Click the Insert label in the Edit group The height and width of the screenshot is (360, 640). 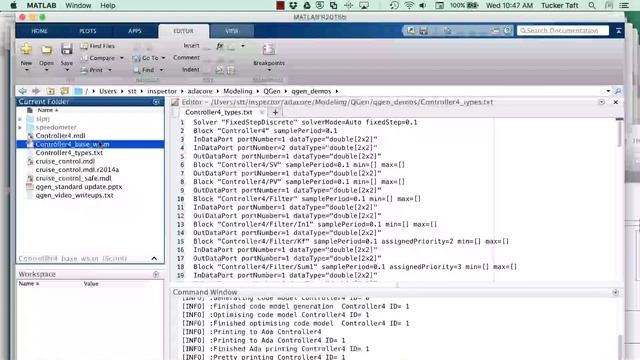(191, 46)
